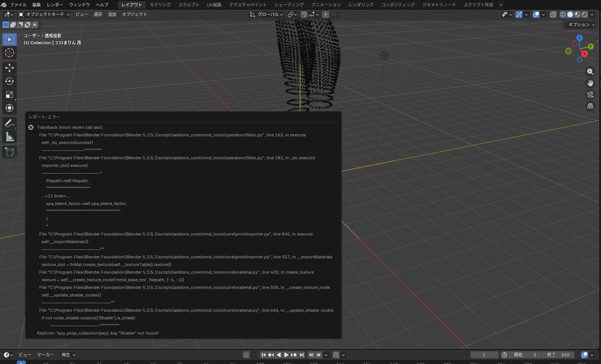Select the Box Select tool
Image resolution: width=601 pixels, height=364 pixels.
tap(10, 39)
